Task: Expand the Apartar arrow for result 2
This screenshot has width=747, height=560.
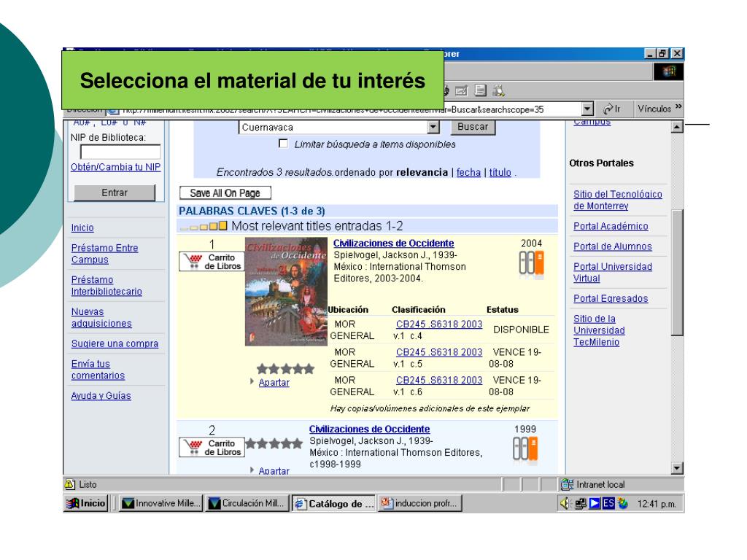Action: pyautogui.click(x=252, y=470)
